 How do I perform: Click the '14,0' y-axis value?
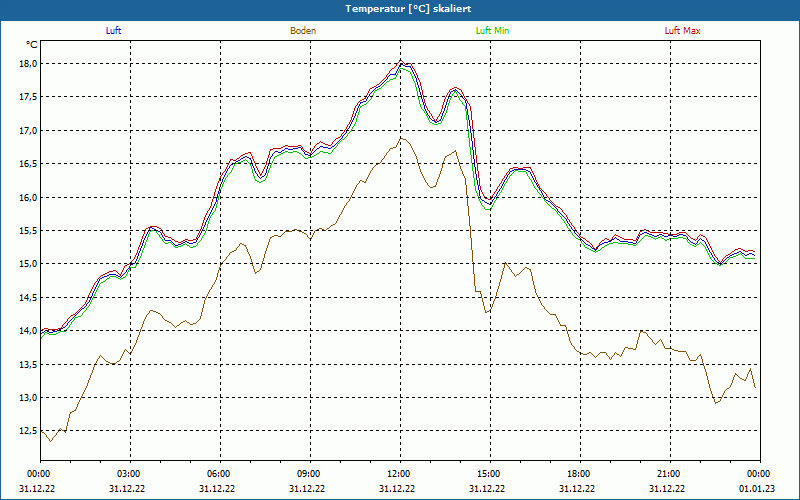click(28, 331)
